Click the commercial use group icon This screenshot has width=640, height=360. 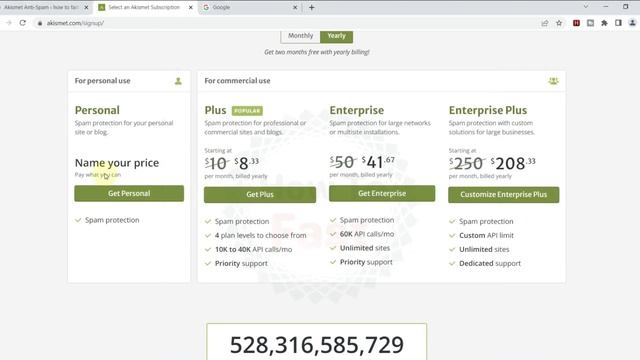coord(553,81)
